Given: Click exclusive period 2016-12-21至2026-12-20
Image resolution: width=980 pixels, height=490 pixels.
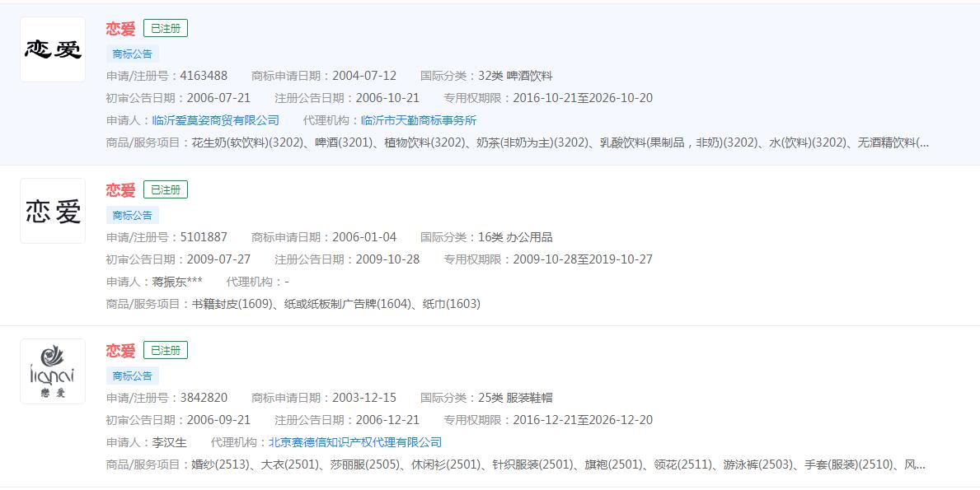Looking at the screenshot, I should pos(583,420).
